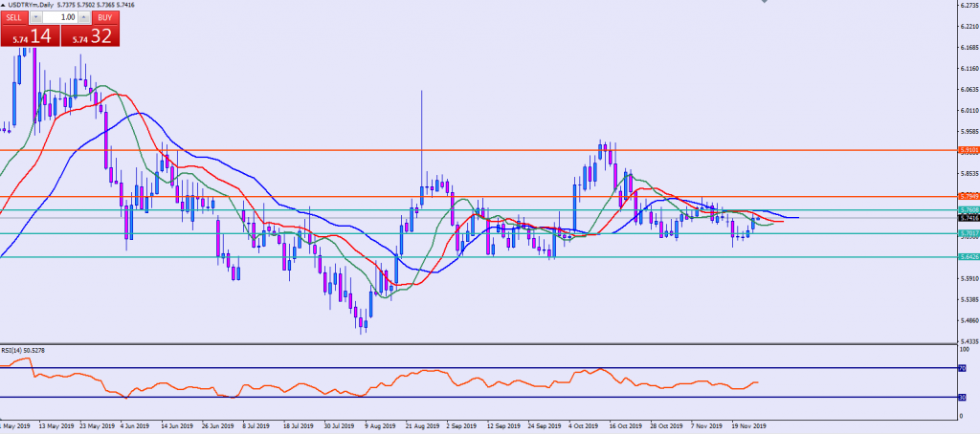Image resolution: width=980 pixels, height=434 pixels.
Task: Increase lot volume with up arrow
Action: pos(83,17)
